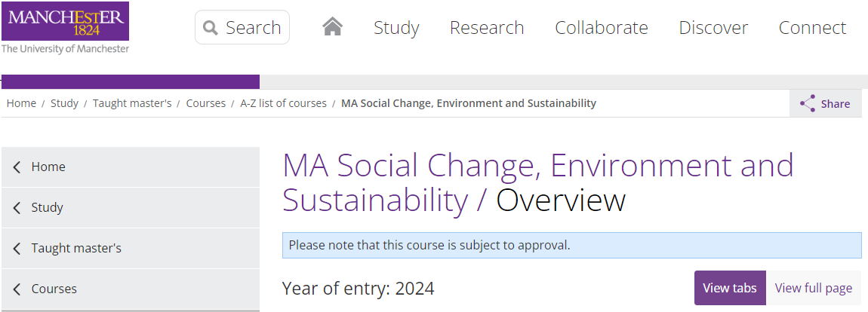Screen dimensions: 868x312
Task: Click the back chevron beside Study sidebar item
Action: pyautogui.click(x=17, y=208)
